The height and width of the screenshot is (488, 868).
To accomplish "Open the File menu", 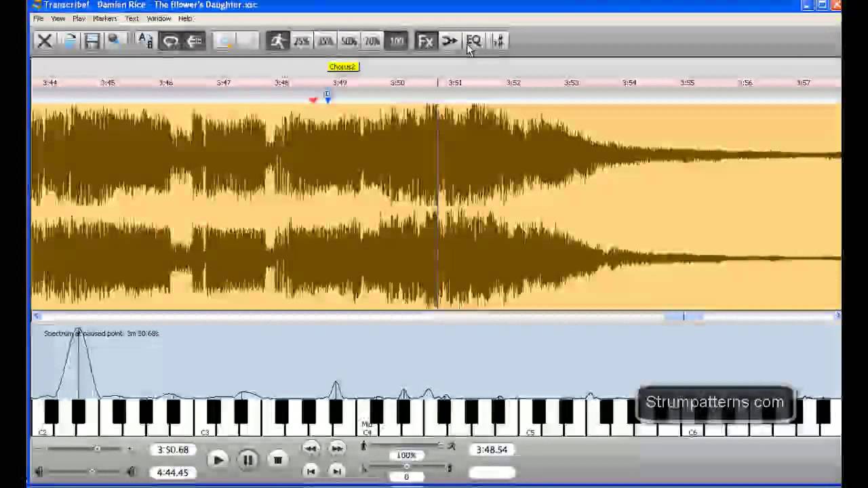I will coord(39,18).
